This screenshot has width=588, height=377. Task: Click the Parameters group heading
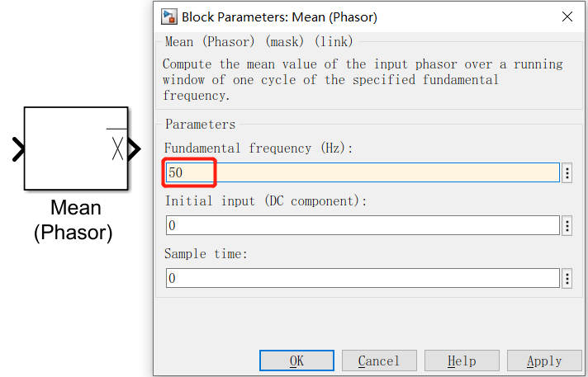coord(200,125)
